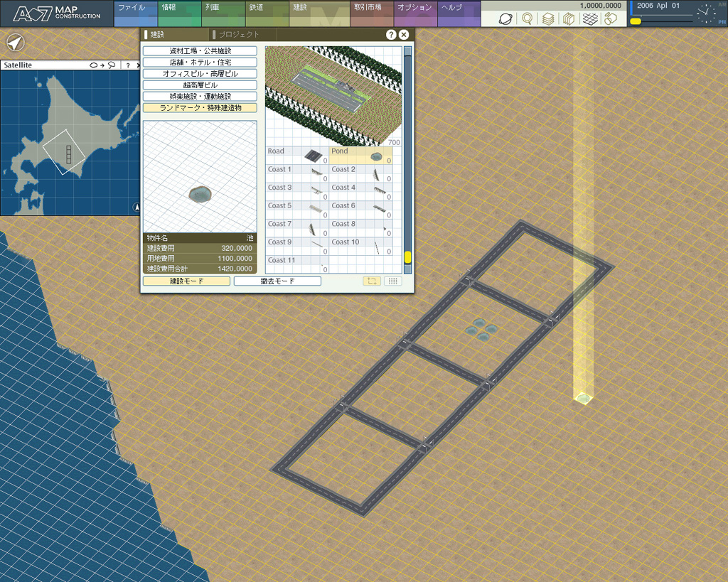
Task: Select the Coast 10 item
Action: [x=360, y=246]
